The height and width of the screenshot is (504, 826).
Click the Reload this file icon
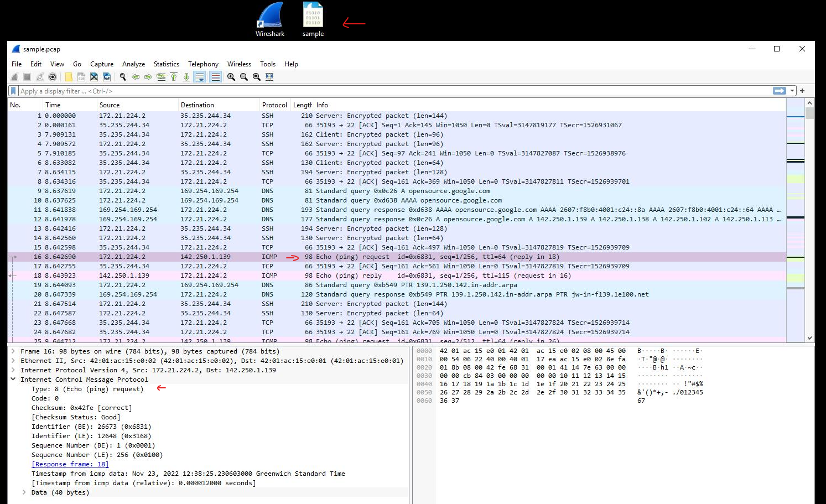pyautogui.click(x=107, y=77)
